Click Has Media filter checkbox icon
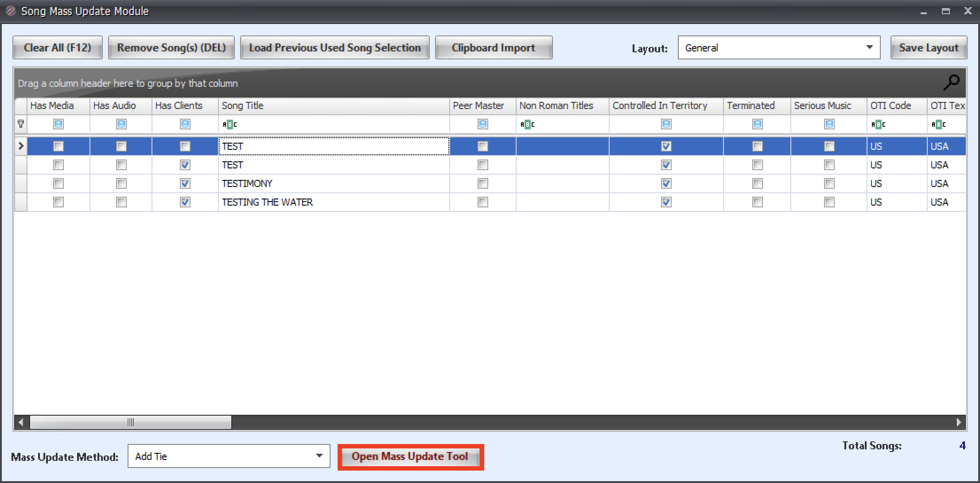 [58, 125]
